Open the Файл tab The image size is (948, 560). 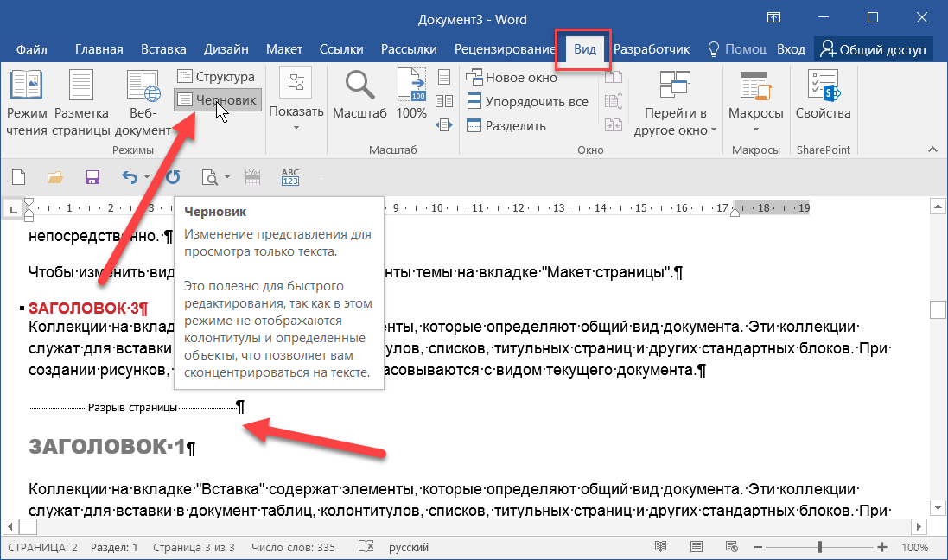[31, 49]
